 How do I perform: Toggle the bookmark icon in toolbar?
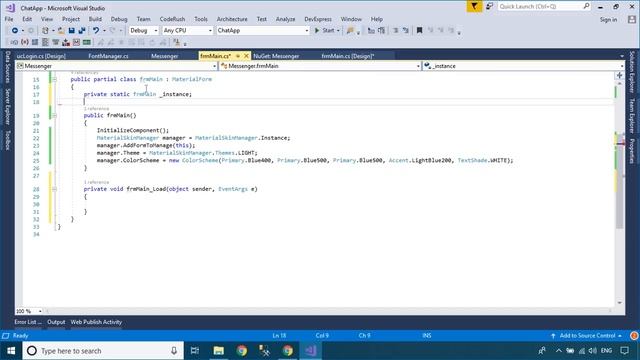tap(419, 31)
